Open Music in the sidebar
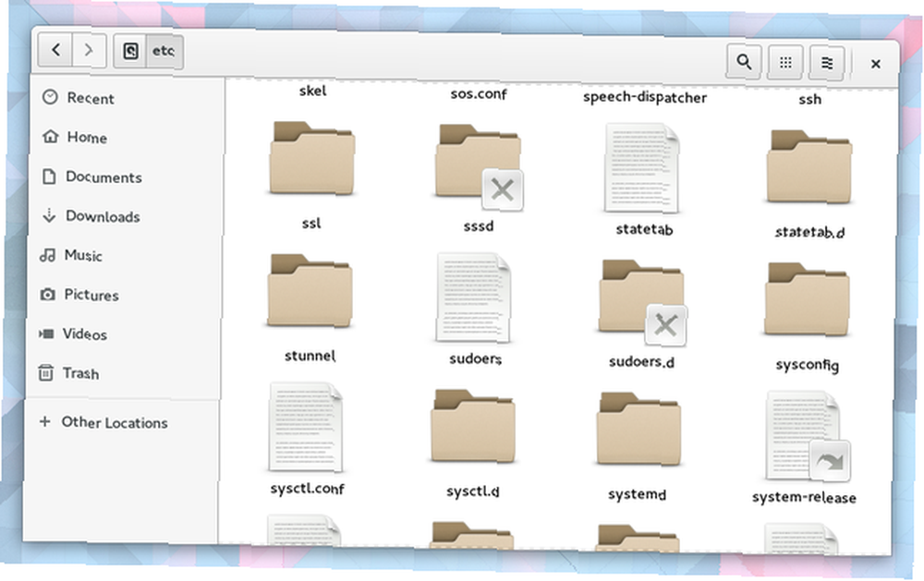The image size is (924, 581). tap(123, 255)
